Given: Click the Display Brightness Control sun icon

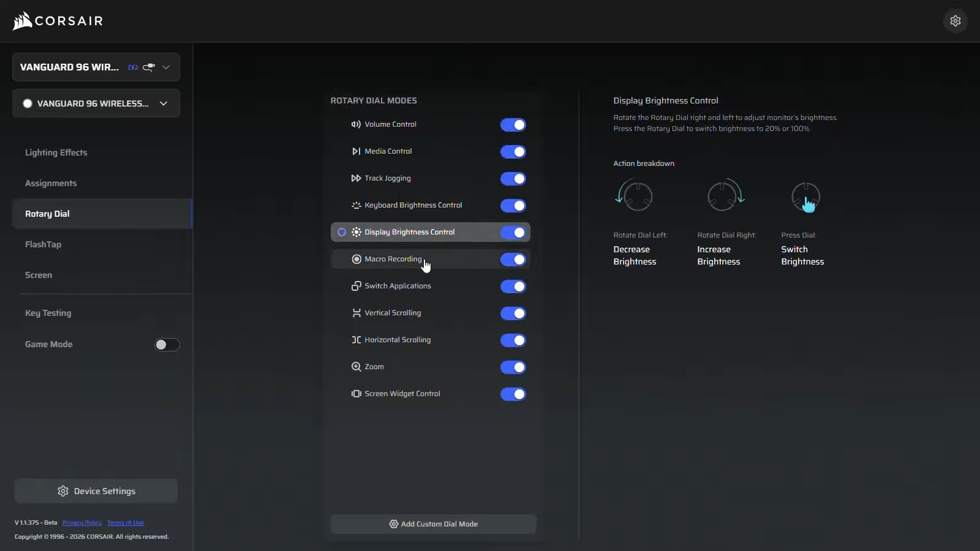Looking at the screenshot, I should [356, 232].
